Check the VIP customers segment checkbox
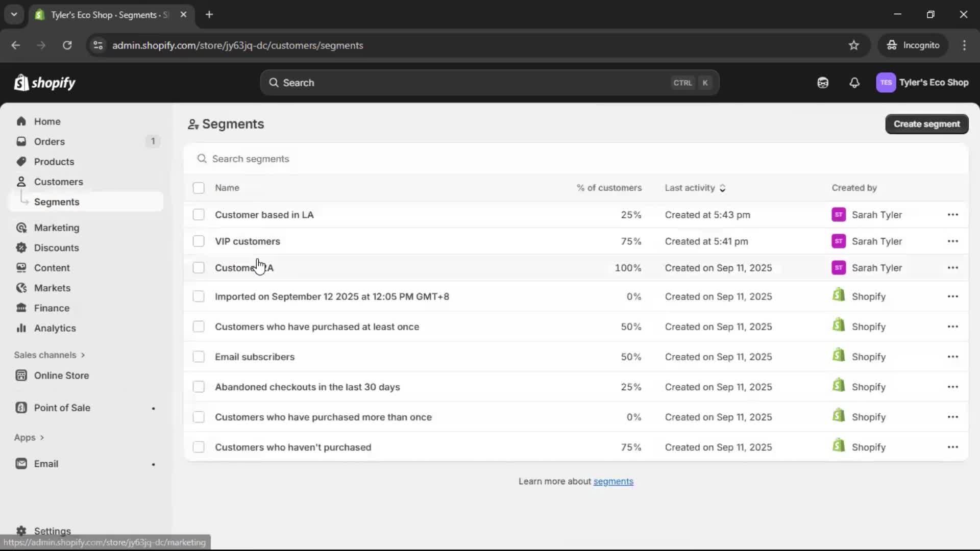 tap(199, 241)
